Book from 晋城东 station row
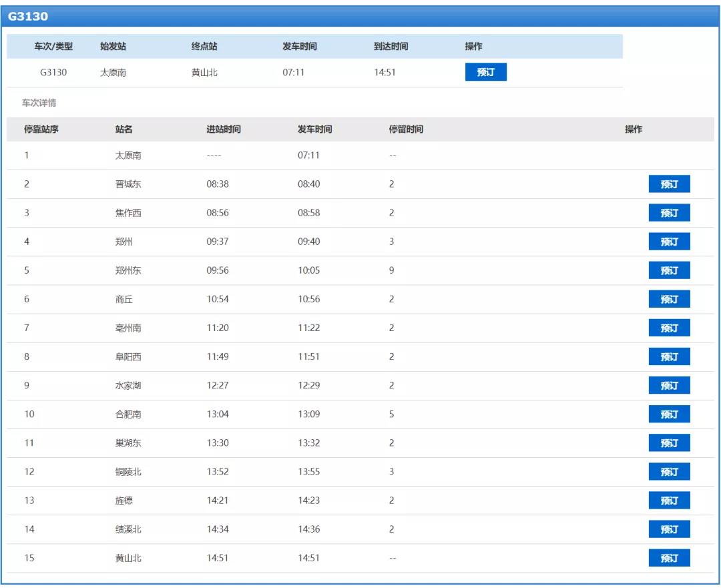Screen dimensions: 721x588 click(x=669, y=184)
